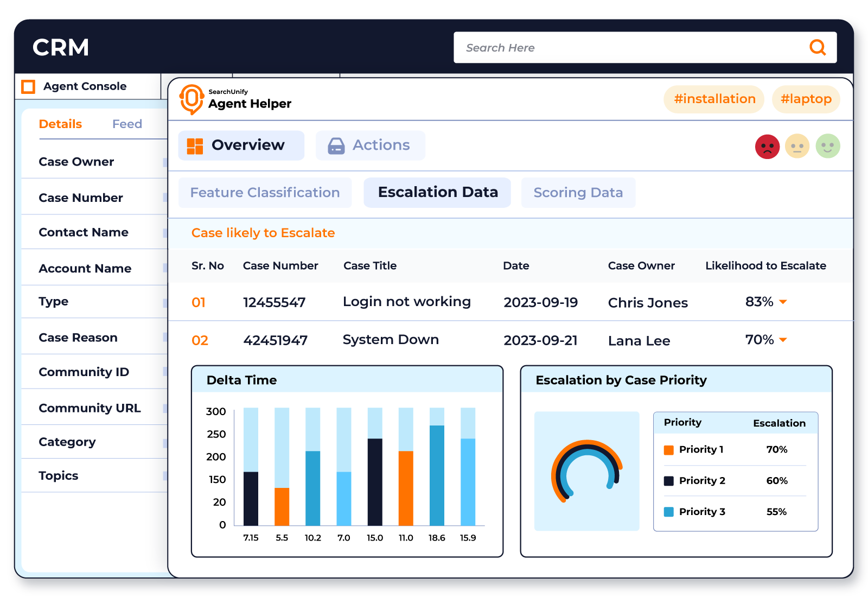This screenshot has width=868, height=597.
Task: Click case number 42451947
Action: tap(276, 340)
